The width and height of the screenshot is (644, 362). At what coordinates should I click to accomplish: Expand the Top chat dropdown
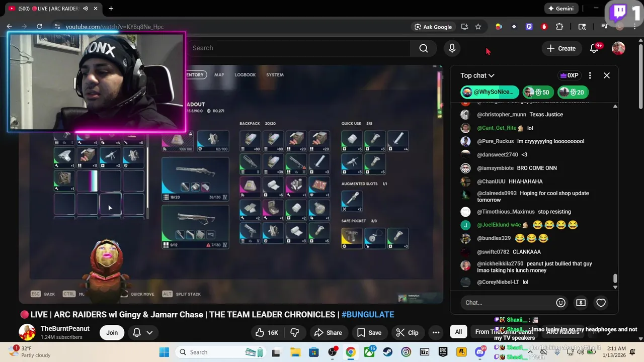(x=477, y=75)
